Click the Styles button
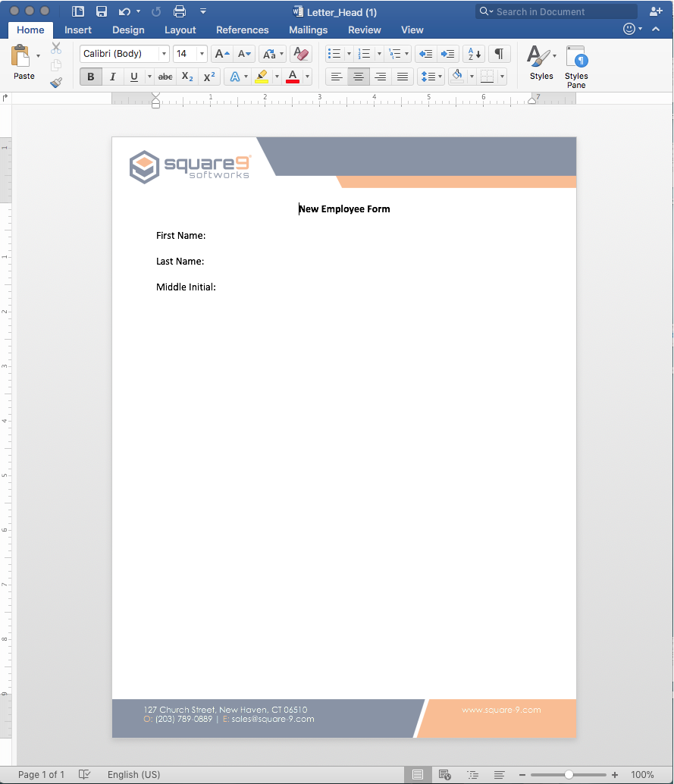This screenshot has height=784, width=674. [541, 64]
